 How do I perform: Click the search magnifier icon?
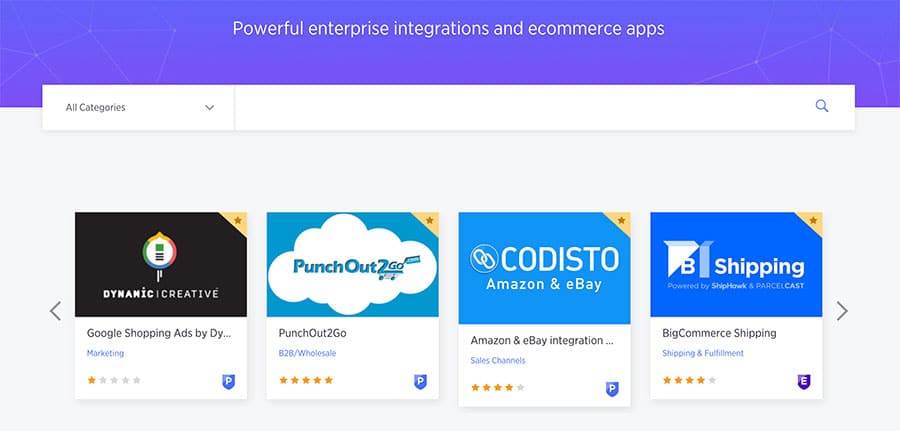coord(822,106)
